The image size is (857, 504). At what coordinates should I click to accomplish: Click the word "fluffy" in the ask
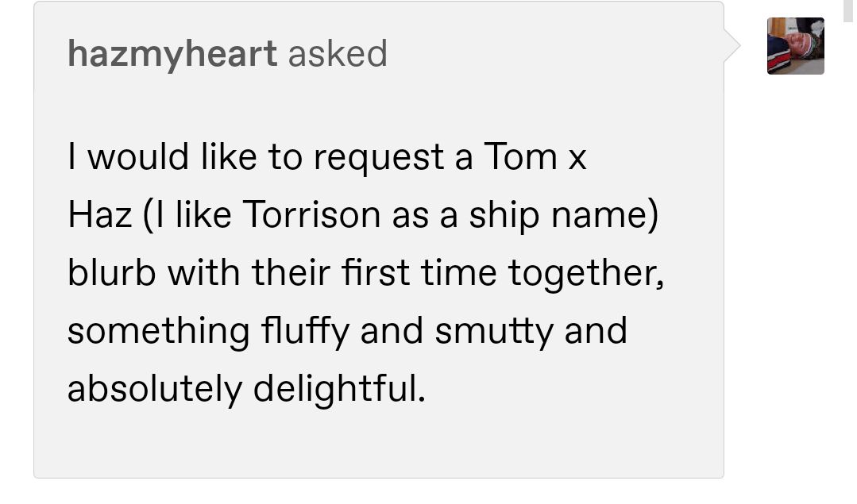pos(305,332)
